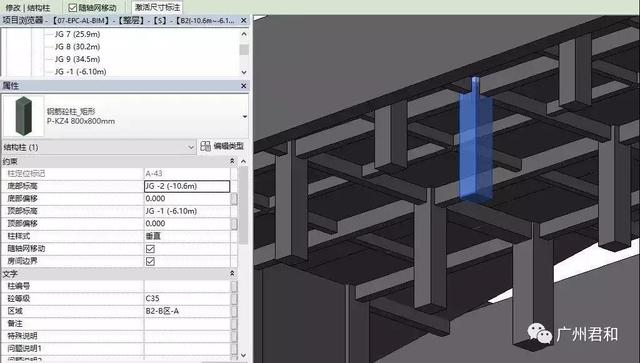Click the Edit Type (编辑类型) icon button
Viewport: 640px width, 363px height.
point(223,146)
